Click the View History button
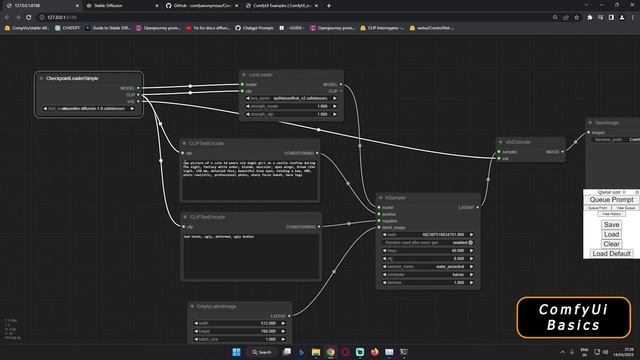The image size is (640, 360). pos(611,214)
